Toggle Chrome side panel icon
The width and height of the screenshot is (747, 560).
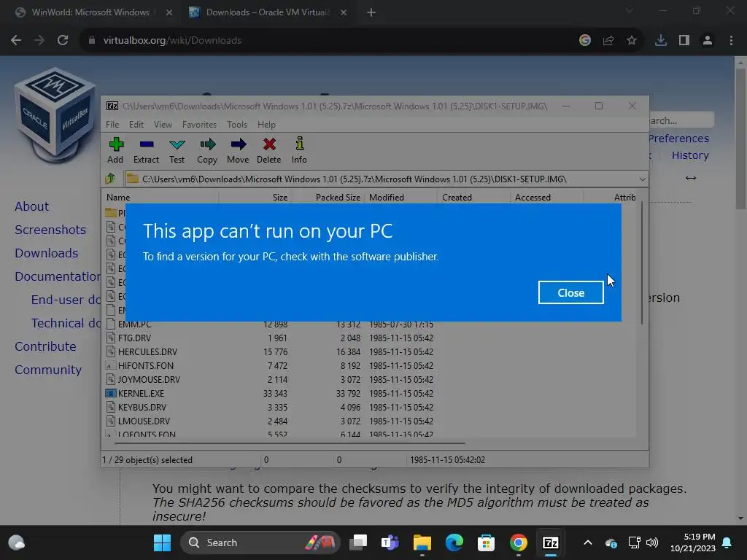coord(684,41)
